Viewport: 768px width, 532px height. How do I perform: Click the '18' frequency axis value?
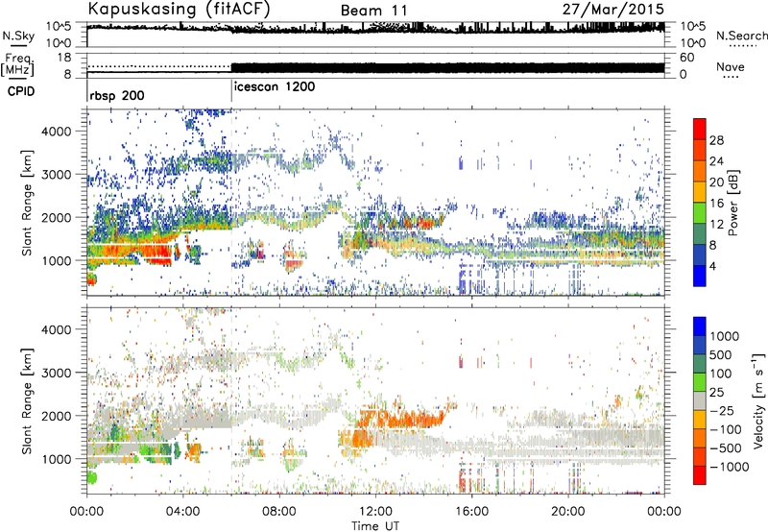click(63, 58)
